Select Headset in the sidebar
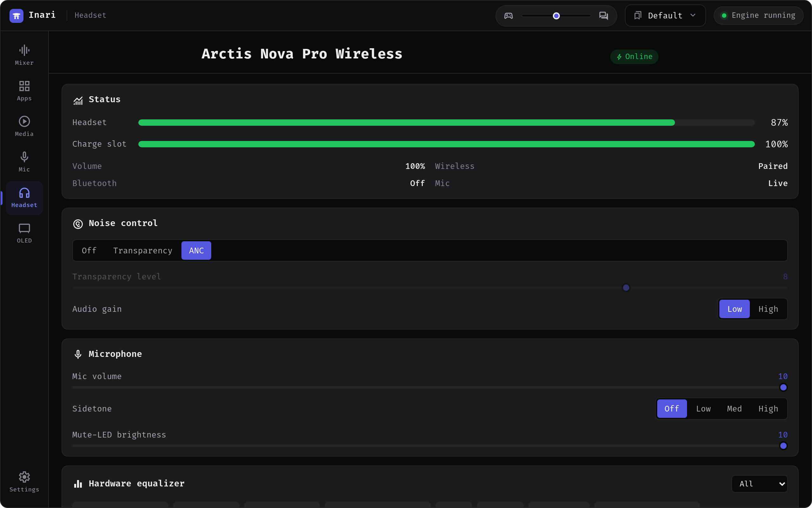Image resolution: width=812 pixels, height=508 pixels. coord(24,198)
